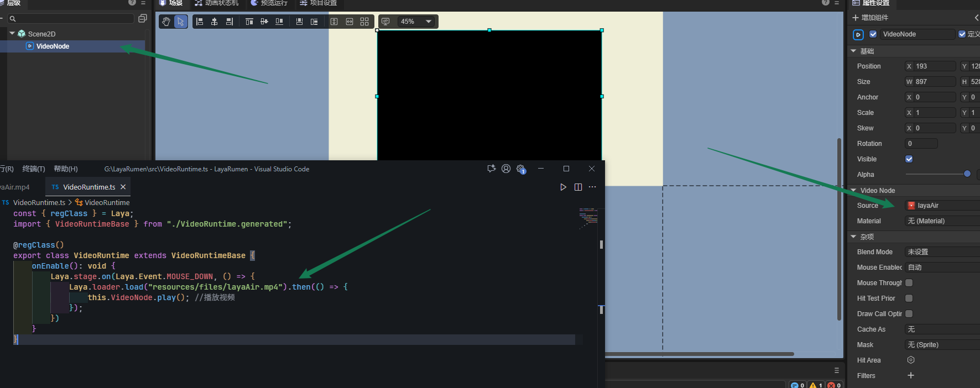Click the Mask field showing 无 (Sprite)
The width and height of the screenshot is (980, 388).
click(942, 345)
